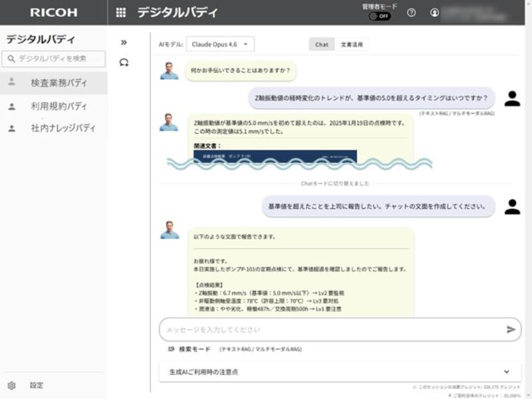This screenshot has width=532, height=399.
Task: Open related document thumbnail under 関連文書
Action: coord(275,156)
